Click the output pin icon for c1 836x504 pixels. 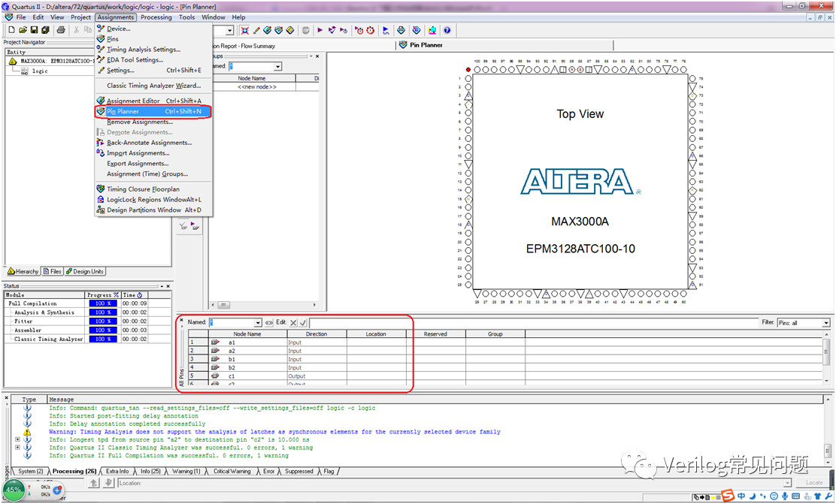pyautogui.click(x=215, y=376)
